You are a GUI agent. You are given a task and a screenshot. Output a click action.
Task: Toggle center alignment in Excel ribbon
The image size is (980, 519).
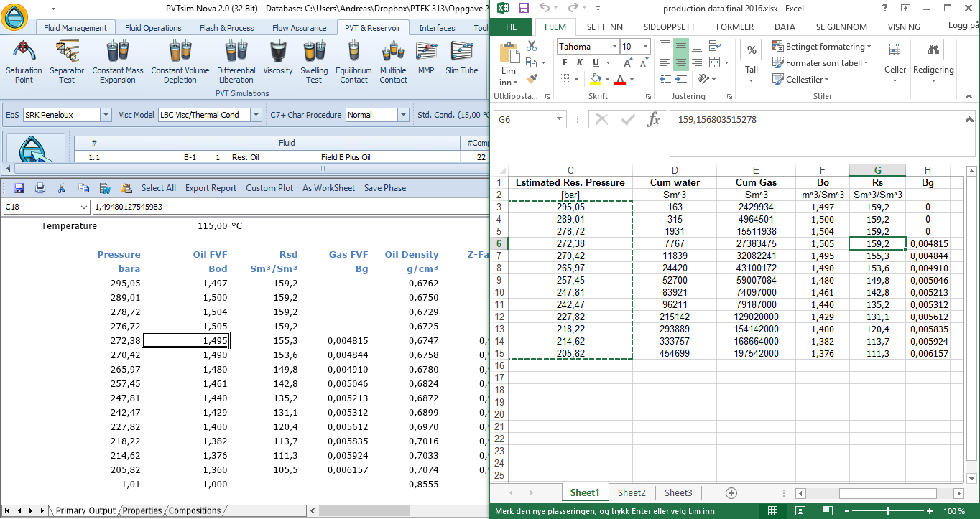(x=680, y=62)
